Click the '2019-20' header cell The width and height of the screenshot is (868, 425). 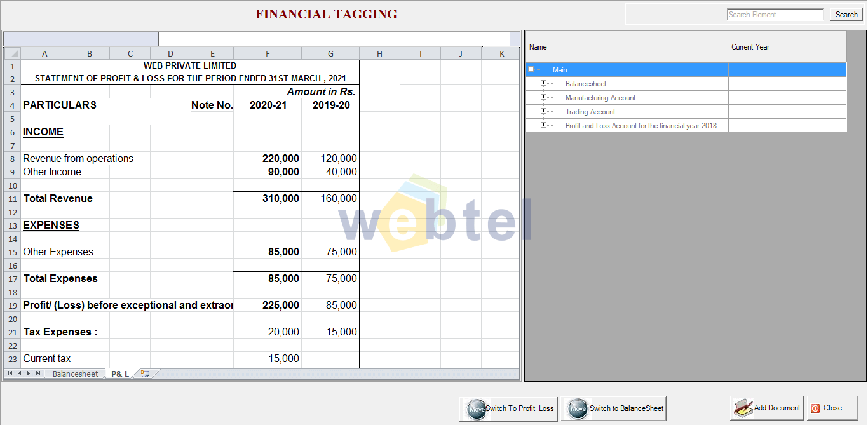click(x=330, y=105)
